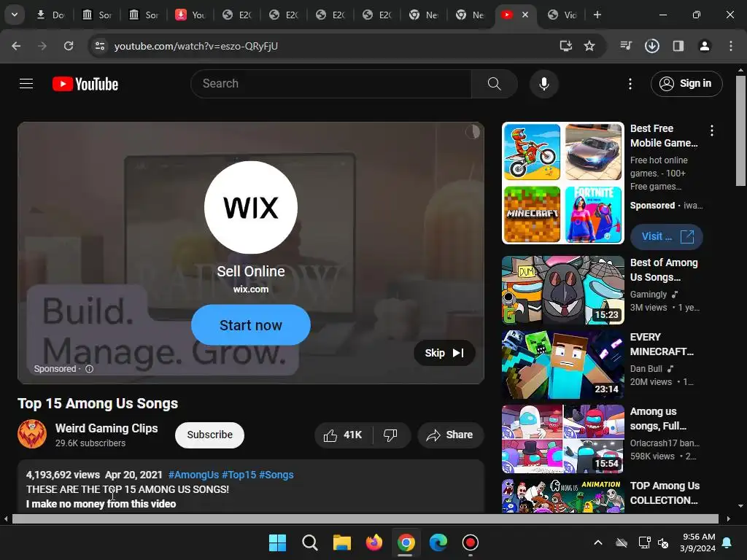Viewport: 747px width, 560px height.
Task: Open the #AmongUs hashtag link
Action: coord(193,475)
